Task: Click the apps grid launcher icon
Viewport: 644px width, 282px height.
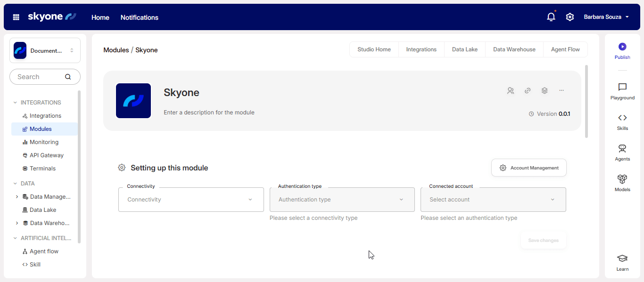Action: point(16,17)
